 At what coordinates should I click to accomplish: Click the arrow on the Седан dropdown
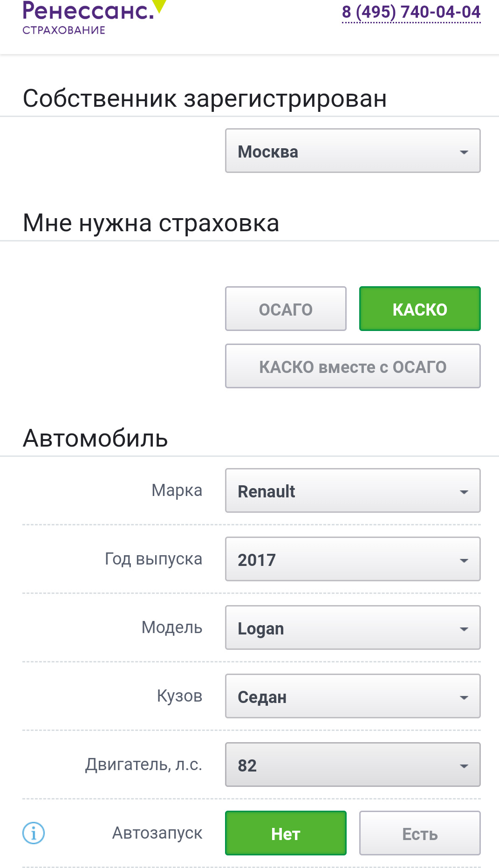464,697
